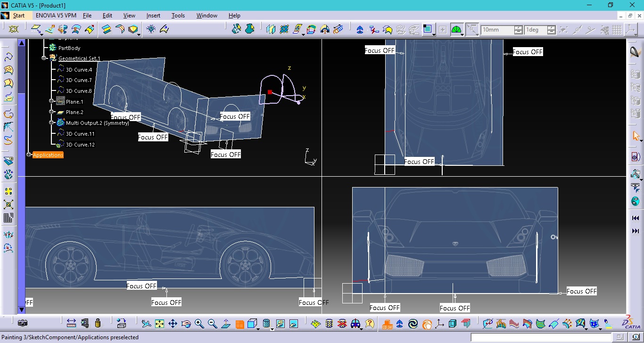Select PartBody in the tree
Image resolution: width=644 pixels, height=343 pixels.
(x=69, y=48)
